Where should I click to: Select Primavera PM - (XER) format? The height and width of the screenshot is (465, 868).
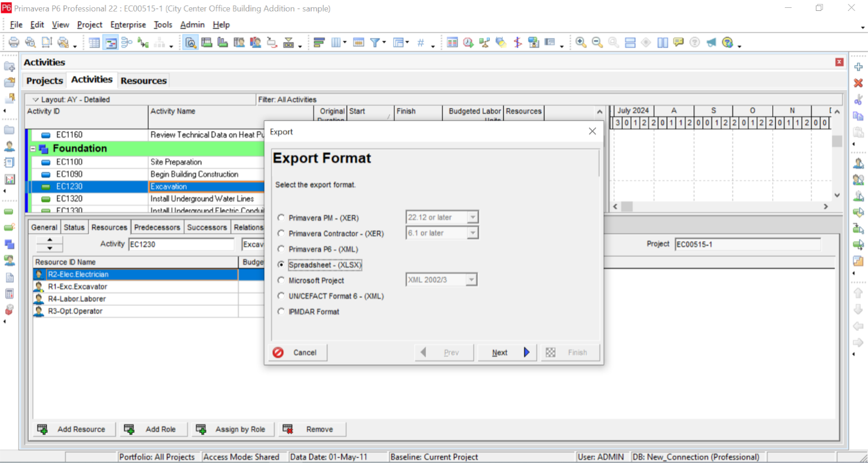[x=280, y=217]
